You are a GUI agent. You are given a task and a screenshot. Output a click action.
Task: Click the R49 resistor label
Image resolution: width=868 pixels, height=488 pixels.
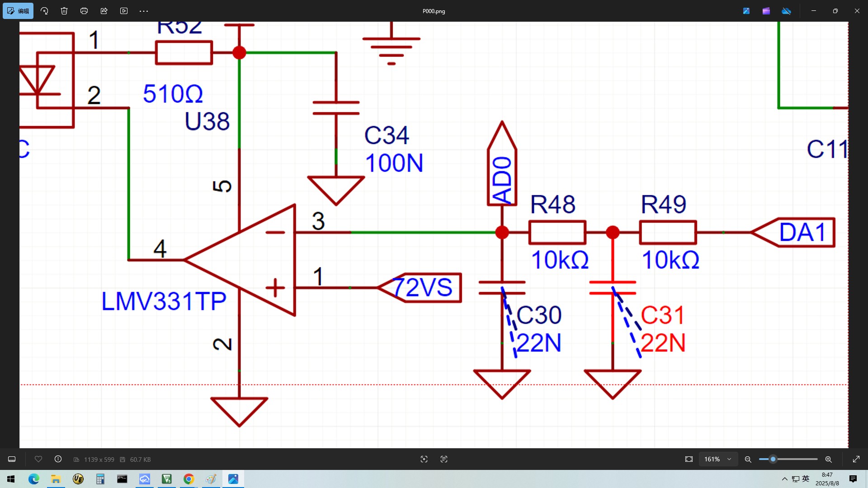pyautogui.click(x=664, y=204)
